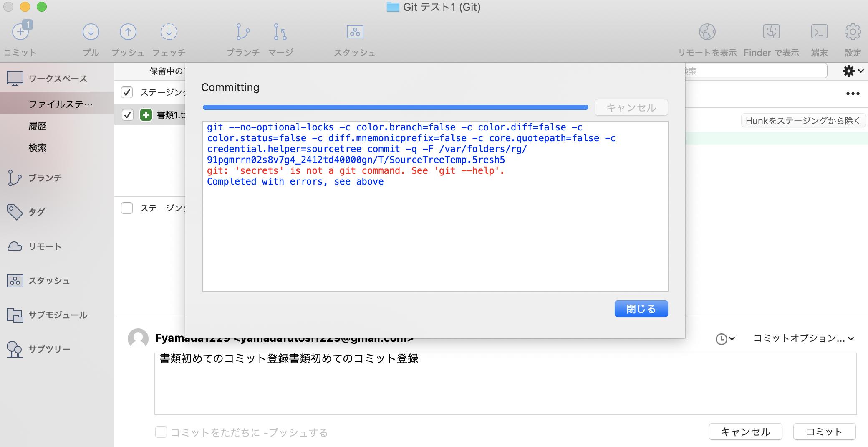Click the Pull (プル) toolbar icon
This screenshot has height=447, width=868.
coord(91,32)
